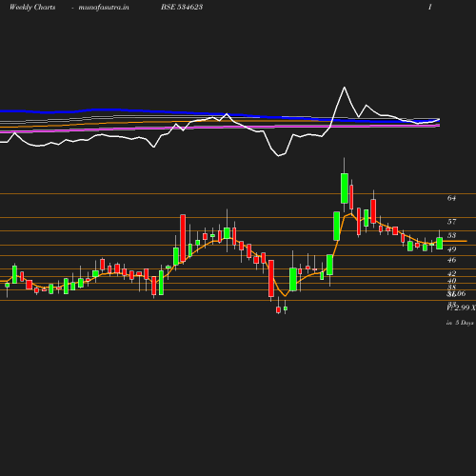Click the 'Weekly Charts' title text
Image resolution: width=476 pixels, height=476 pixels.
click(x=32, y=7)
